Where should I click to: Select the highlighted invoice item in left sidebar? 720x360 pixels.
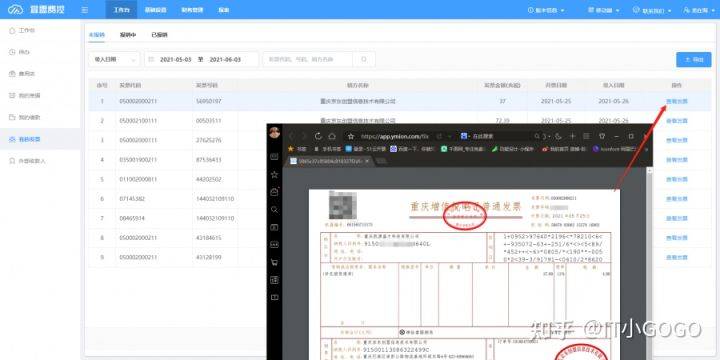(x=40, y=139)
